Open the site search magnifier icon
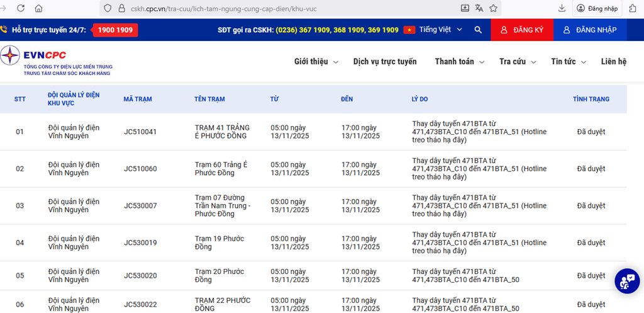 478,30
